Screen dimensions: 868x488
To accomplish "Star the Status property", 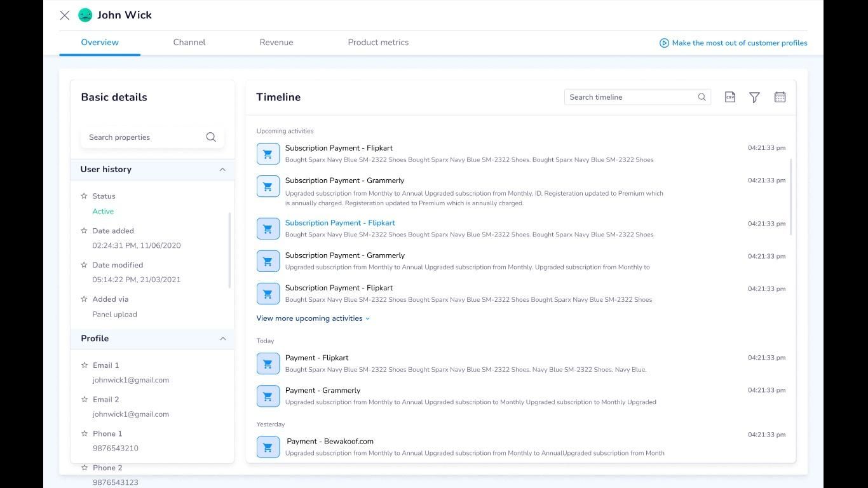I will point(84,196).
